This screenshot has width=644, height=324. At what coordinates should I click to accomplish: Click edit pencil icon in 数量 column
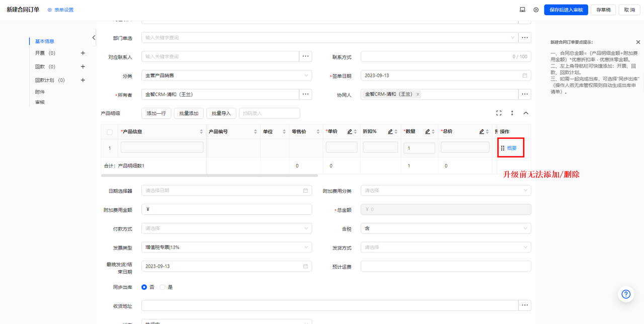[427, 131]
